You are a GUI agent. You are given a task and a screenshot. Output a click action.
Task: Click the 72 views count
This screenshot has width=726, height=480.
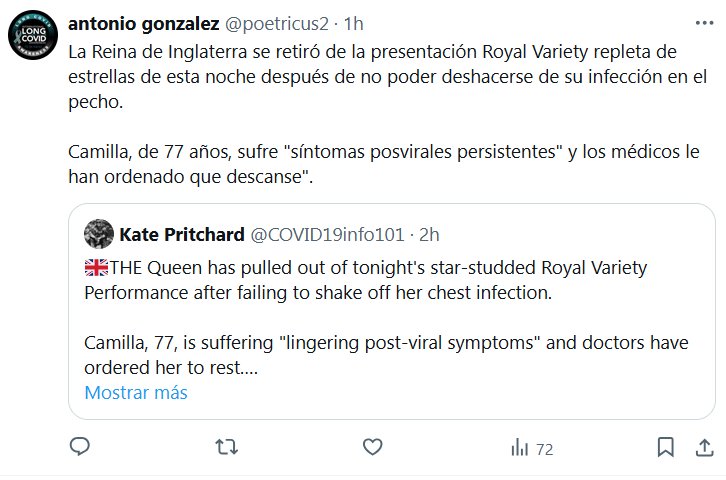[x=544, y=449]
